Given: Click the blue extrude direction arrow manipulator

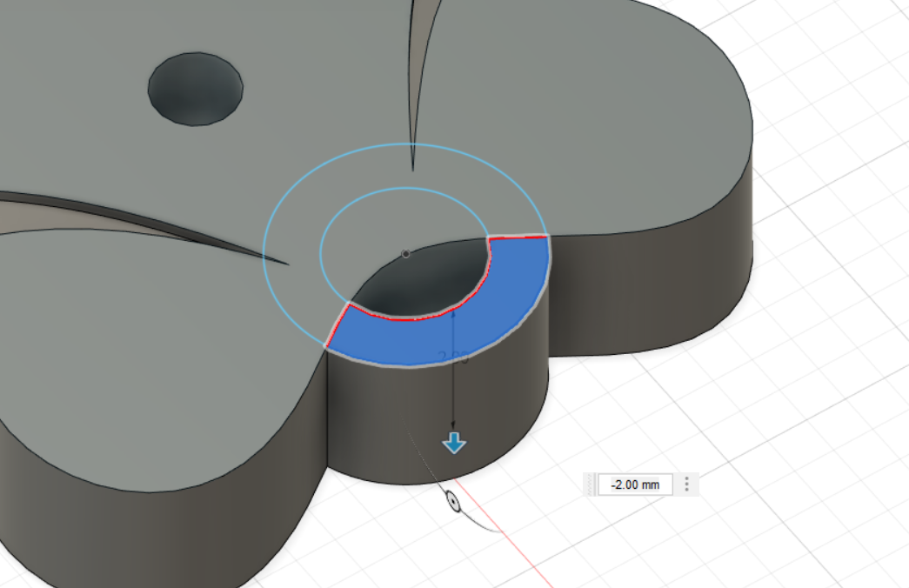Looking at the screenshot, I should point(454,443).
